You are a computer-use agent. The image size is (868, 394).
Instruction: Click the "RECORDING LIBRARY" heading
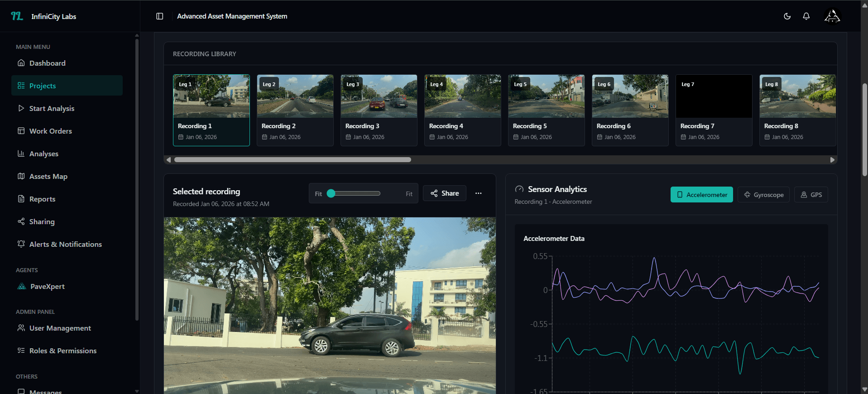click(x=205, y=54)
